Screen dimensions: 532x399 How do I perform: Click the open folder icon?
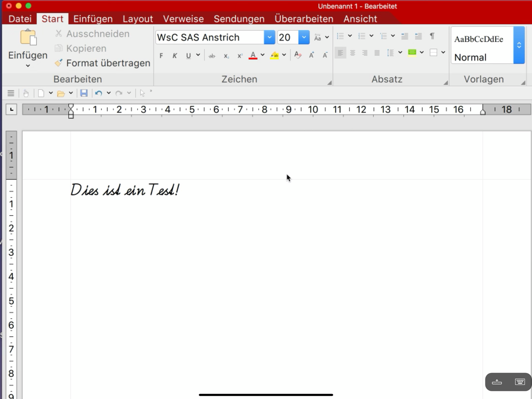tap(61, 93)
